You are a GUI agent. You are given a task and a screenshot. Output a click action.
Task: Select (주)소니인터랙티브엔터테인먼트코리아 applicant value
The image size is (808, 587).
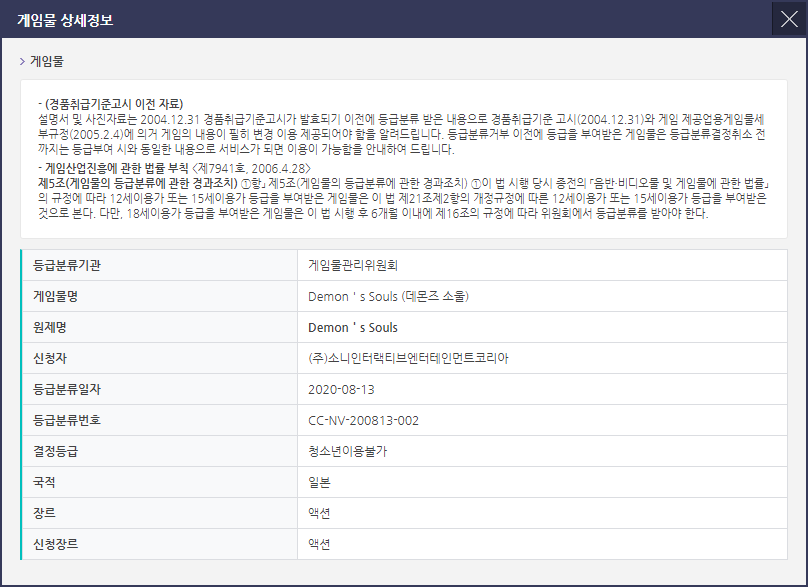pos(408,358)
